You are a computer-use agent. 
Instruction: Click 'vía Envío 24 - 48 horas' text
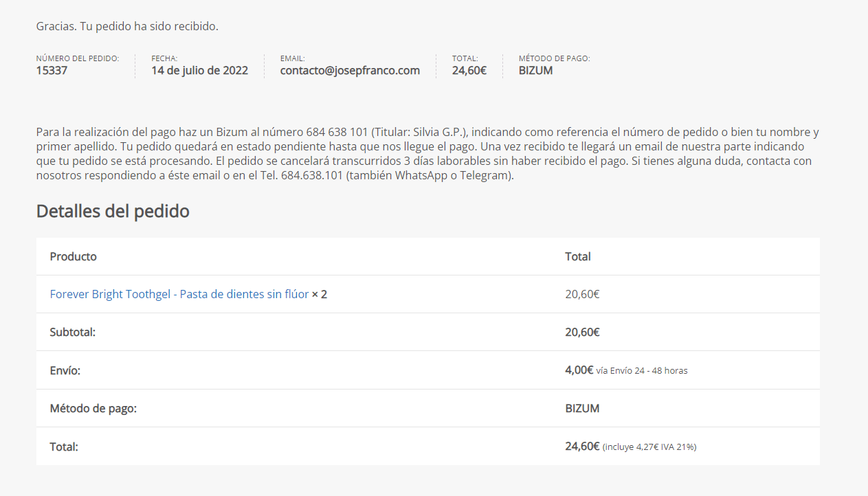[x=642, y=370]
